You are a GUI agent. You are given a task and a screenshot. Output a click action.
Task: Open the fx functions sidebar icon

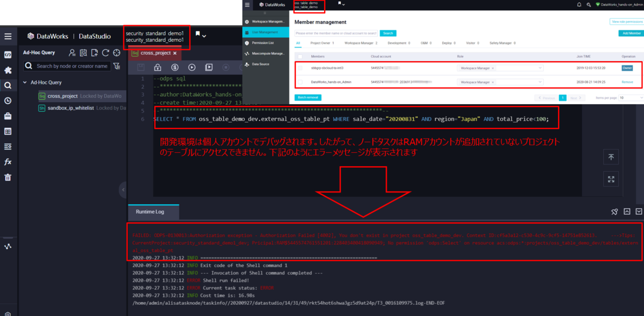pos(8,162)
